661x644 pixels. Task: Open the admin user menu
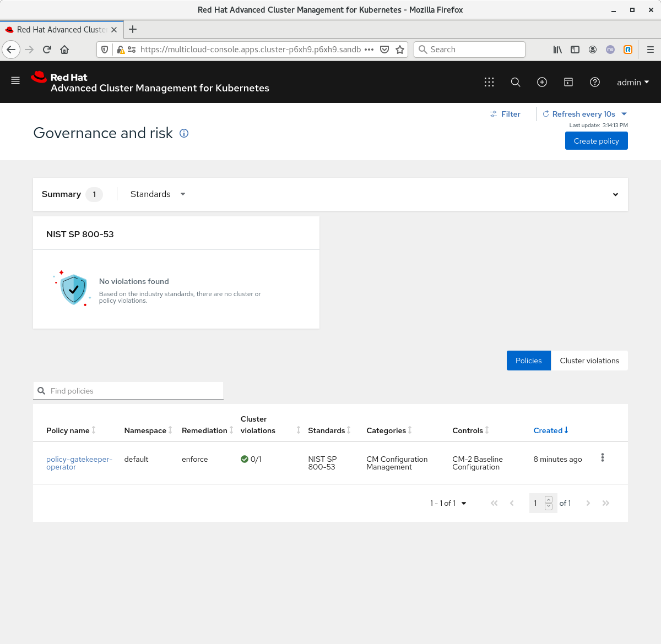pos(632,82)
